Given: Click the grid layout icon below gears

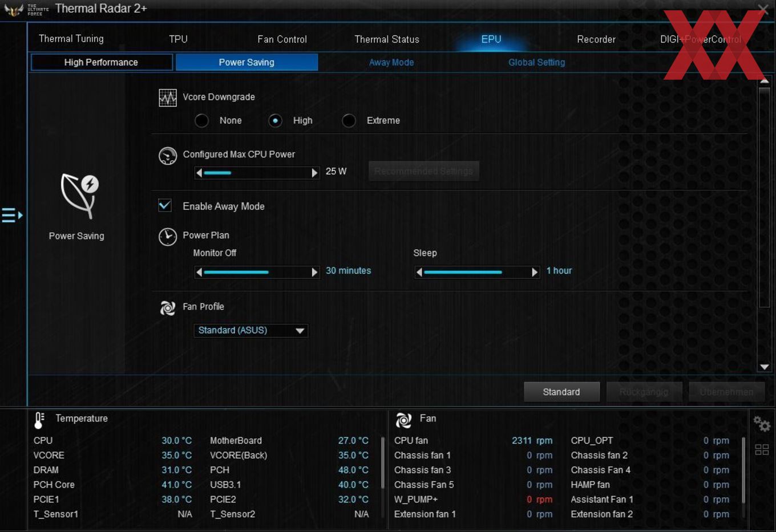Looking at the screenshot, I should 762,449.
